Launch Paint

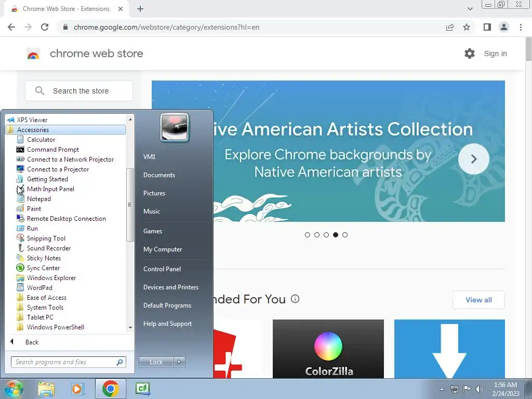pyautogui.click(x=34, y=208)
